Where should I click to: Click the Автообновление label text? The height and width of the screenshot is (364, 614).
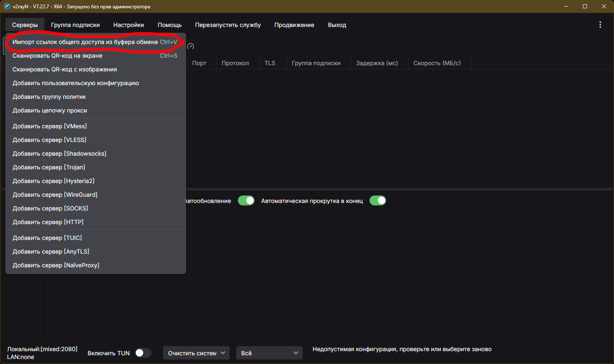point(208,201)
